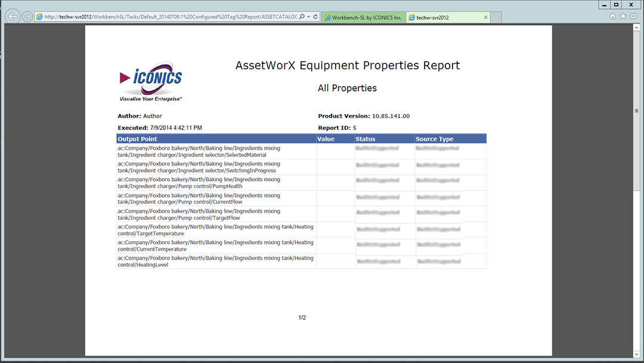Click the browser Forward arrow button
This screenshot has width=644, height=363.
(x=27, y=17)
